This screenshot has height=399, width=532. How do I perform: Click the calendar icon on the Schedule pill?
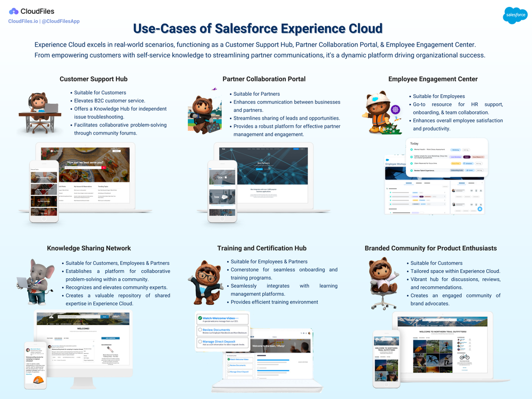click(464, 163)
